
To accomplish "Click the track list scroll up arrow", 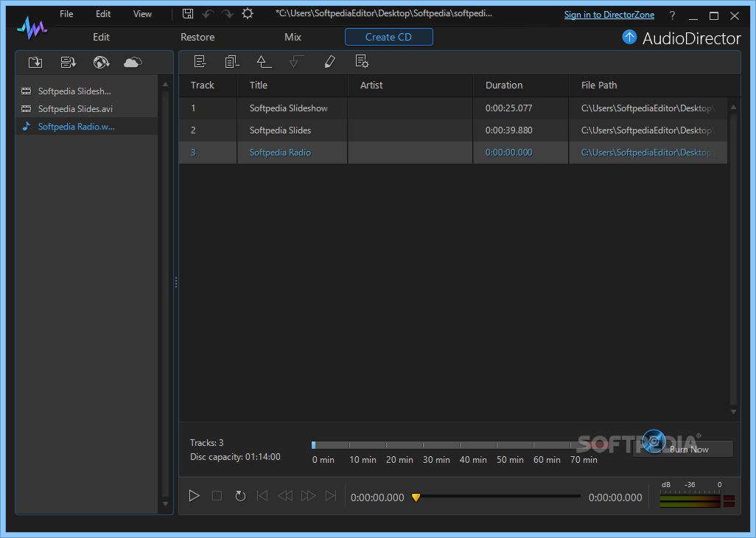I will pos(733,107).
